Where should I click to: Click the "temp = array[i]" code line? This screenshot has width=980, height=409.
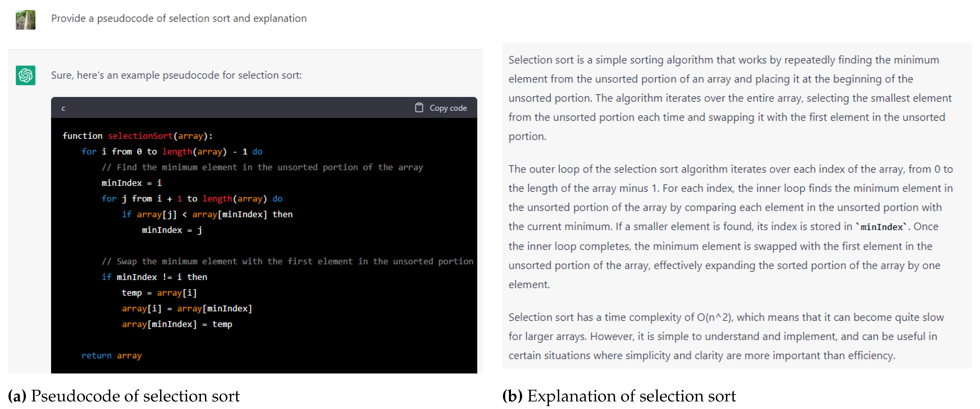tap(159, 293)
